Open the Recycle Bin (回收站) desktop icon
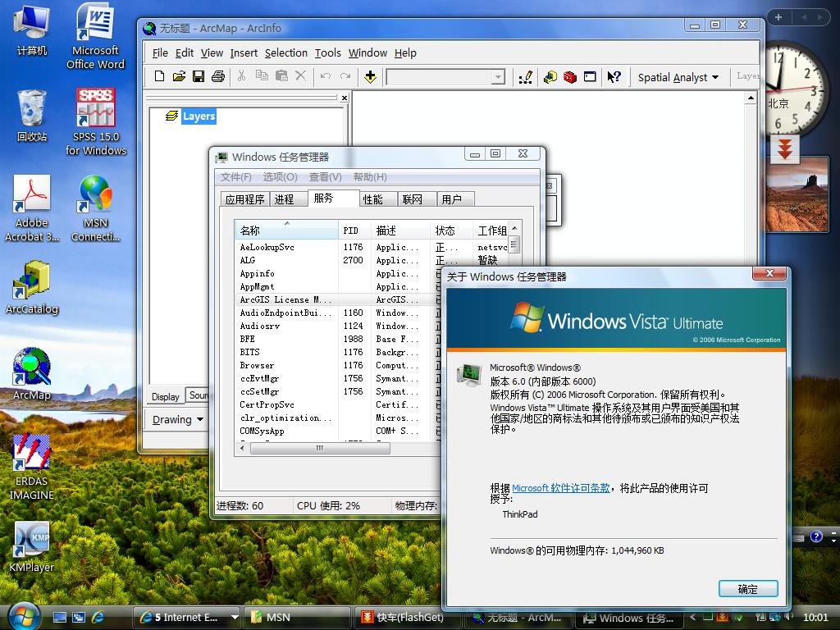This screenshot has width=840, height=630. tap(32, 116)
